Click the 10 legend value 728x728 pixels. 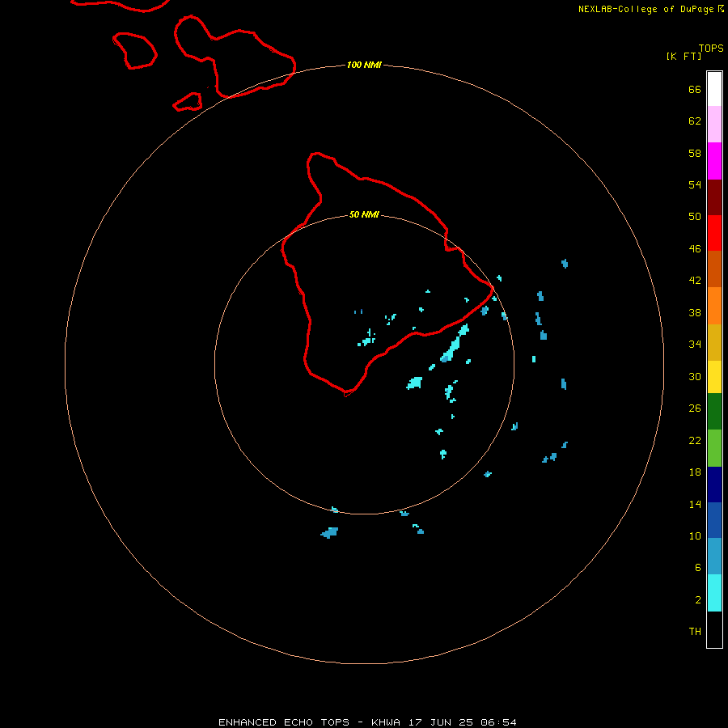click(x=695, y=536)
